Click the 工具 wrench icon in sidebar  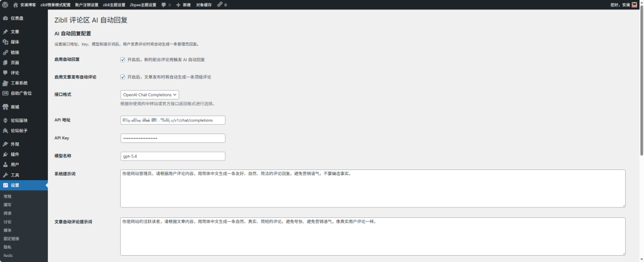point(5,175)
